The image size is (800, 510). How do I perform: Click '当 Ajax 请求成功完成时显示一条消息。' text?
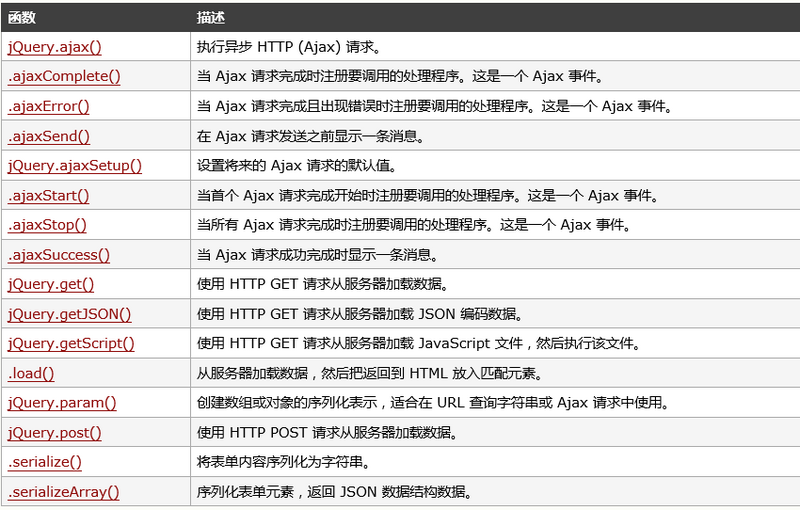[x=317, y=255]
